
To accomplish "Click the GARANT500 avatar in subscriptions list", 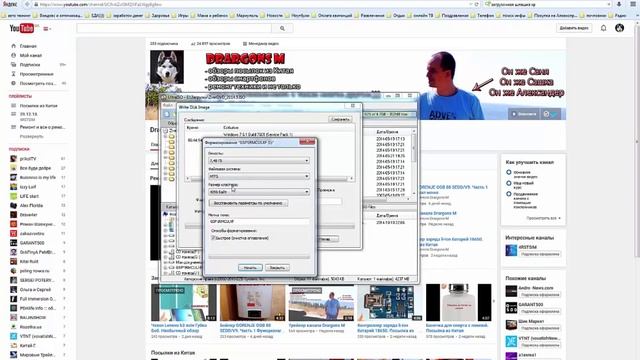I will [13, 243].
